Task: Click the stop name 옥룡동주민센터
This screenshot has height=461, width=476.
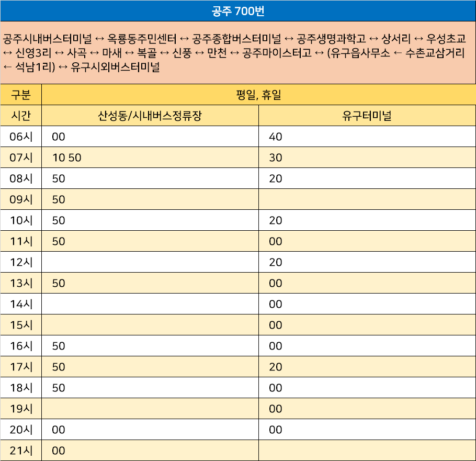Action: point(142,39)
